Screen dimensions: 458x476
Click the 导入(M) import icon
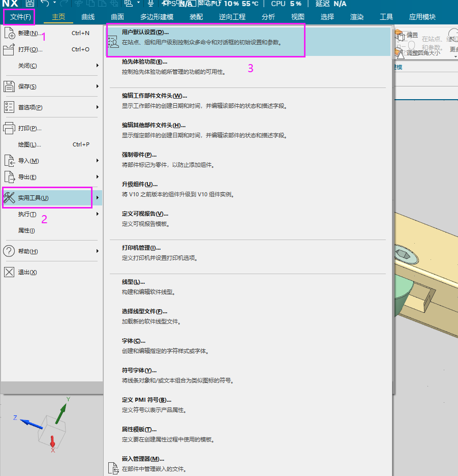[x=10, y=161]
